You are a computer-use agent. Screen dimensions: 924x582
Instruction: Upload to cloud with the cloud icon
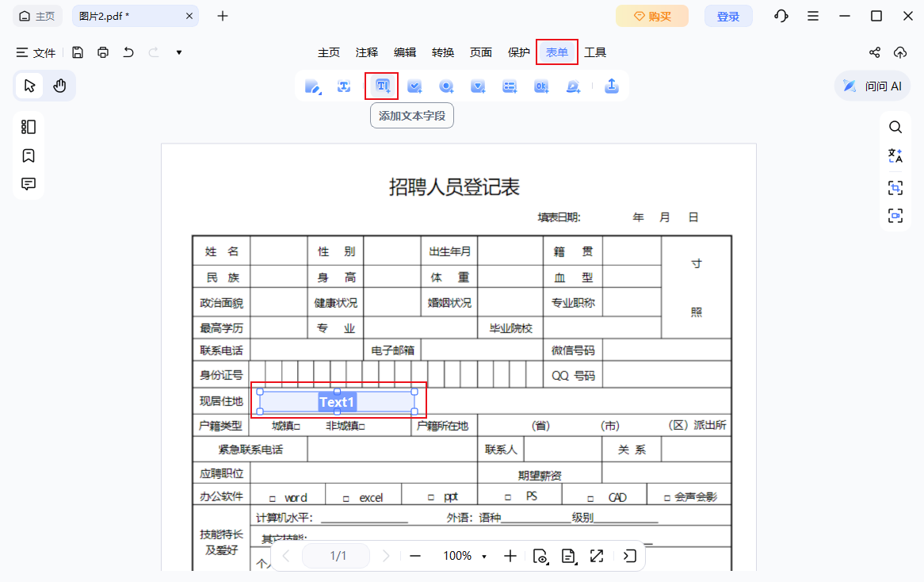(900, 52)
